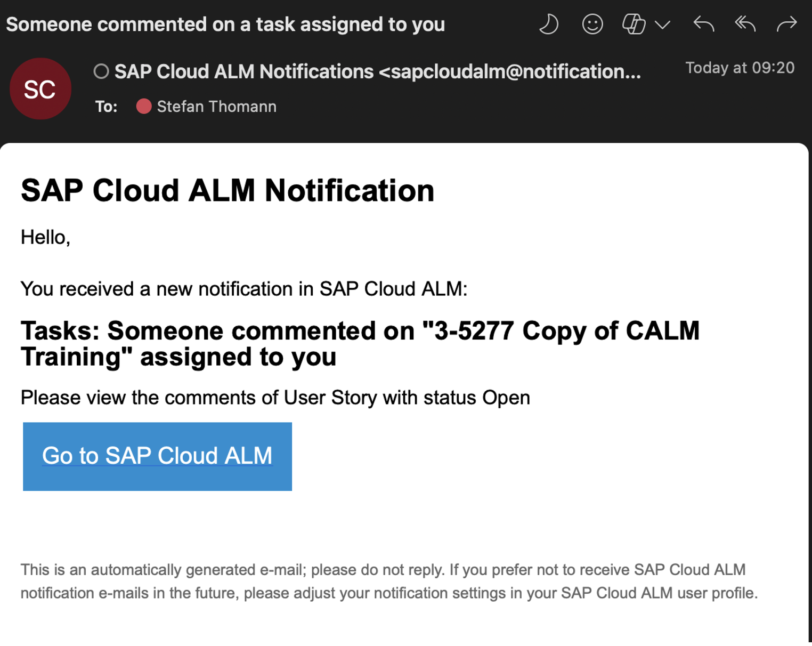The image size is (812, 646).
Task: Click Stefan Thomann's red status dot
Action: point(144,107)
